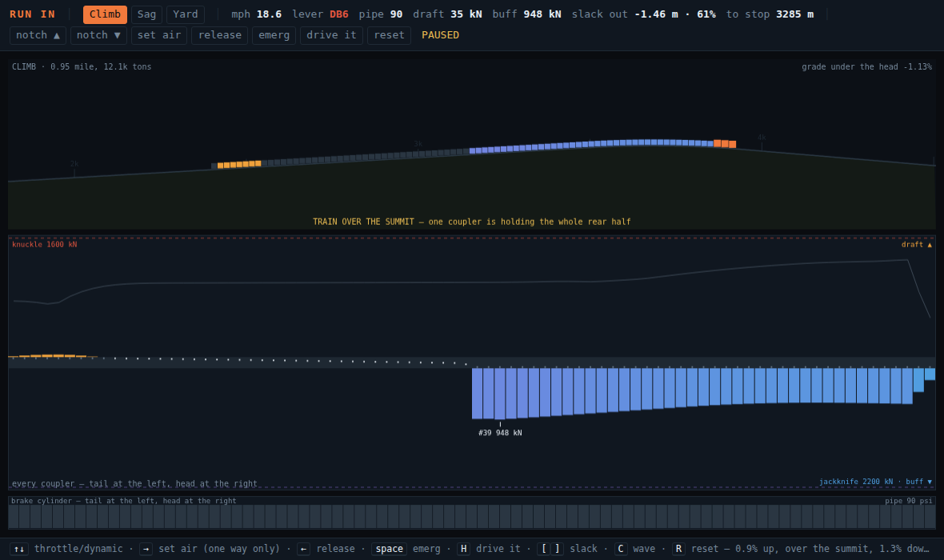This screenshot has width=944, height=560.
Task: Click the CLIMB 0.95 mile, 12.1k tons caption
Action: tap(82, 67)
